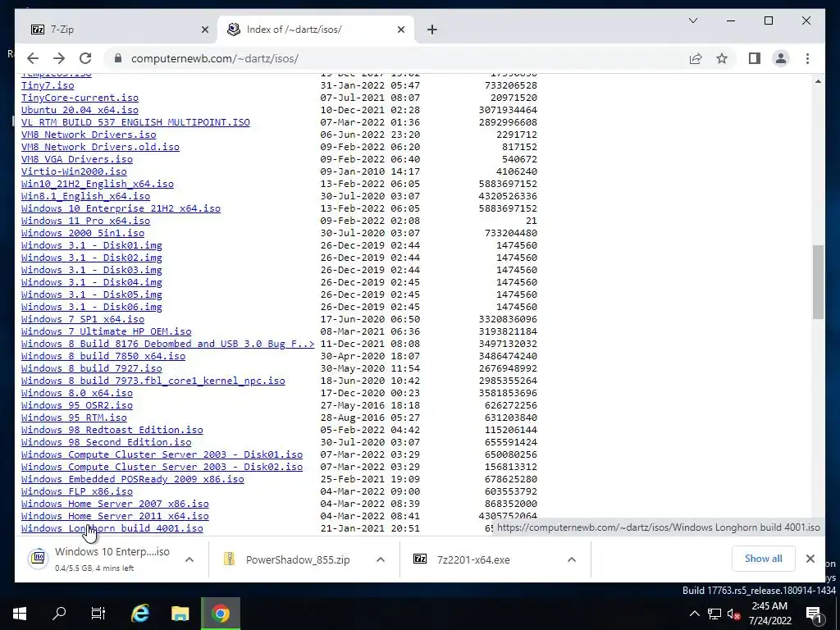The image size is (840, 630).
Task: Open a new browser tab
Action: (432, 30)
